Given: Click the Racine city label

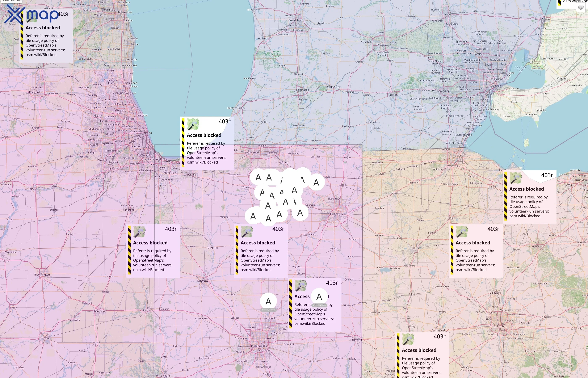Looking at the screenshot, I should click(x=134, y=44).
